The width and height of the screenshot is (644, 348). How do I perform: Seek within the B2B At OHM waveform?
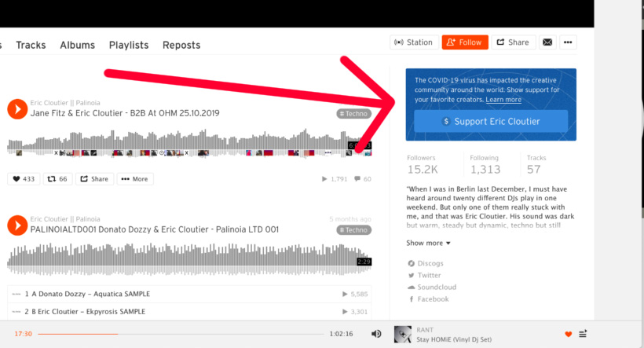coord(189,143)
